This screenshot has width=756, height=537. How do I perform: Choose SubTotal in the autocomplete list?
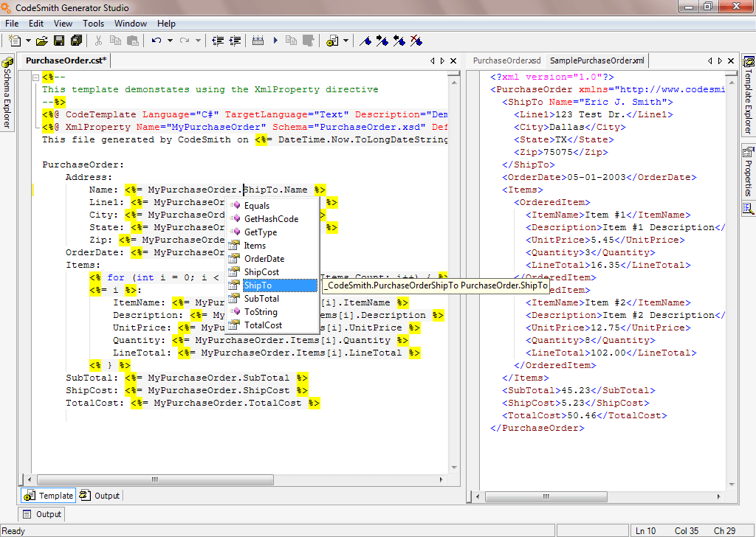coord(273,299)
